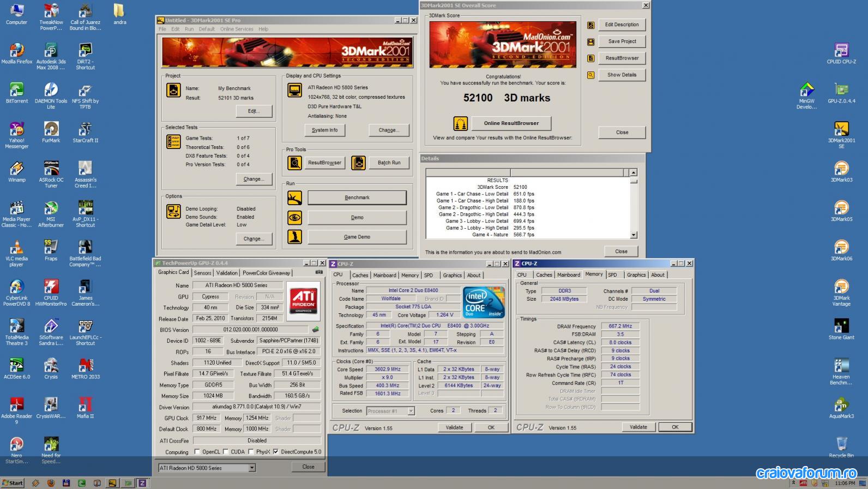868x489 pixels.
Task: Open the Fraps desktop icon
Action: click(x=51, y=250)
